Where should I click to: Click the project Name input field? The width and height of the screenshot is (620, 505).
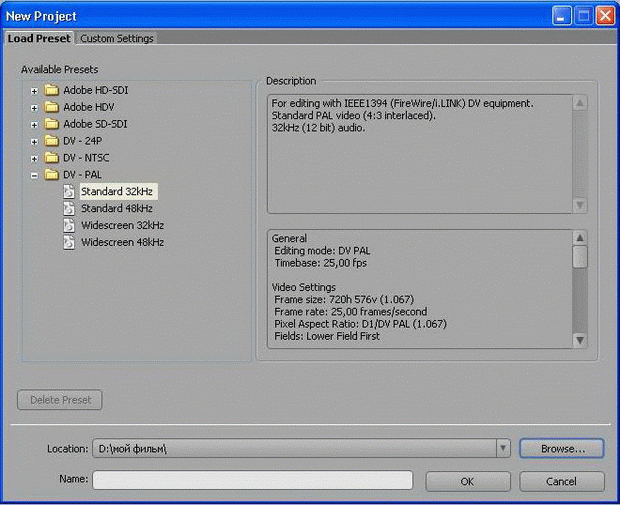point(253,480)
